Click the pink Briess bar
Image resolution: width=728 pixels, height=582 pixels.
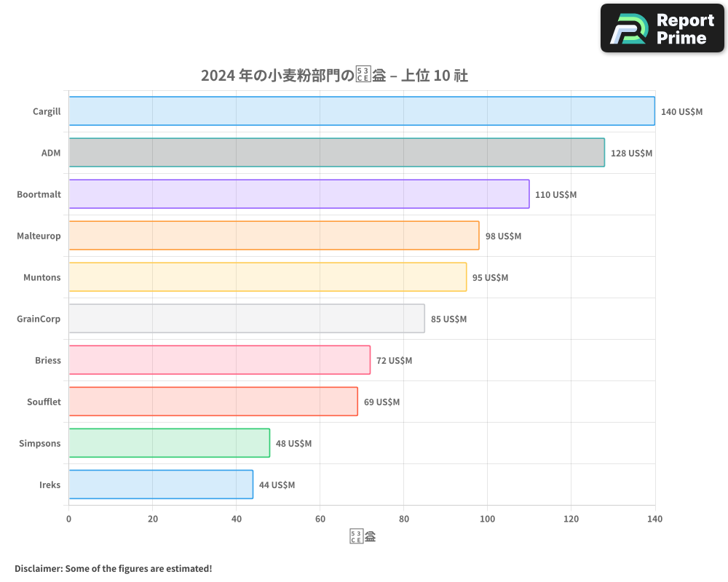pyautogui.click(x=219, y=360)
